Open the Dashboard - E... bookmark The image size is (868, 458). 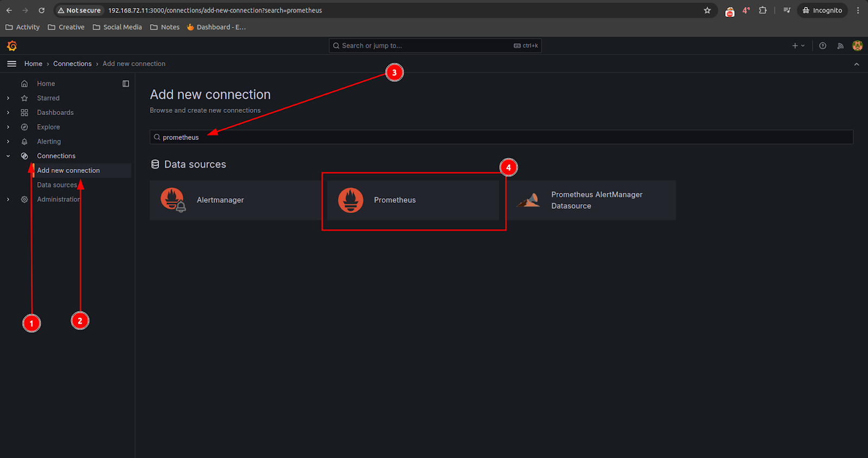[216, 27]
